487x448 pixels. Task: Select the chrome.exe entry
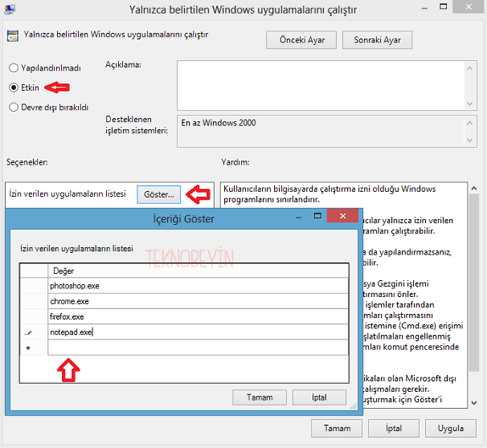click(199, 301)
